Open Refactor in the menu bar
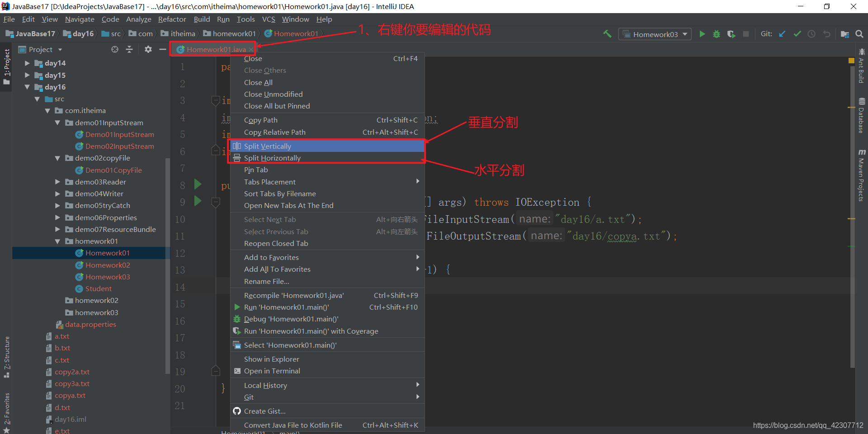The height and width of the screenshot is (434, 868). pyautogui.click(x=172, y=19)
